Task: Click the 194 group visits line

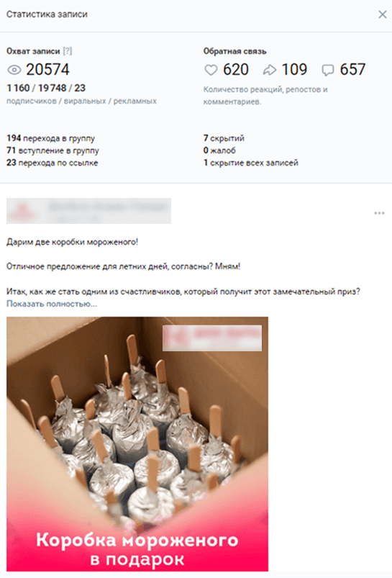Action: 51,139
